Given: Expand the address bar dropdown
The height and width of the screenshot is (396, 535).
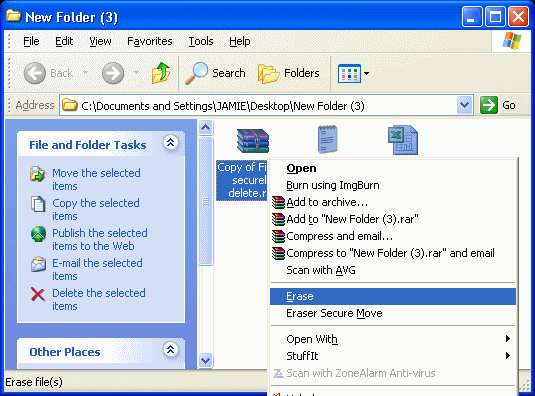Looking at the screenshot, I should [464, 105].
